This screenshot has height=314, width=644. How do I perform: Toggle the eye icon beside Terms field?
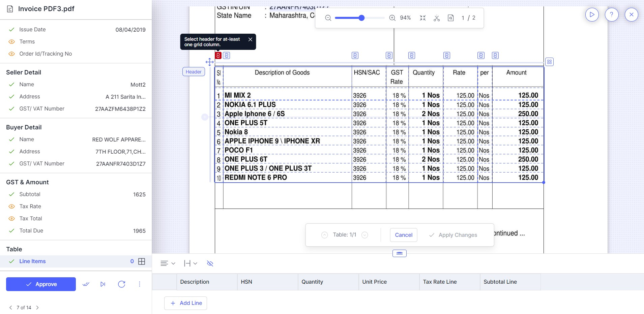pos(11,42)
